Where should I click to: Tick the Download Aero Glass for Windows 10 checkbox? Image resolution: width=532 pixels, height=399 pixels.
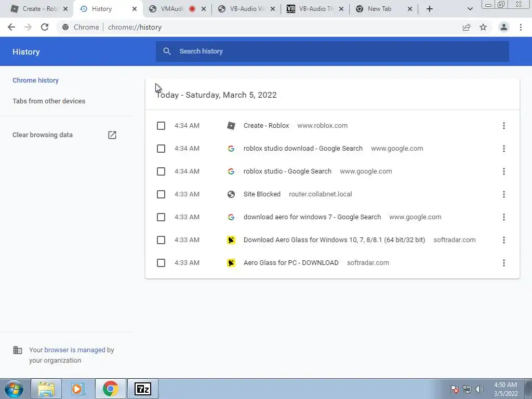[x=161, y=240]
